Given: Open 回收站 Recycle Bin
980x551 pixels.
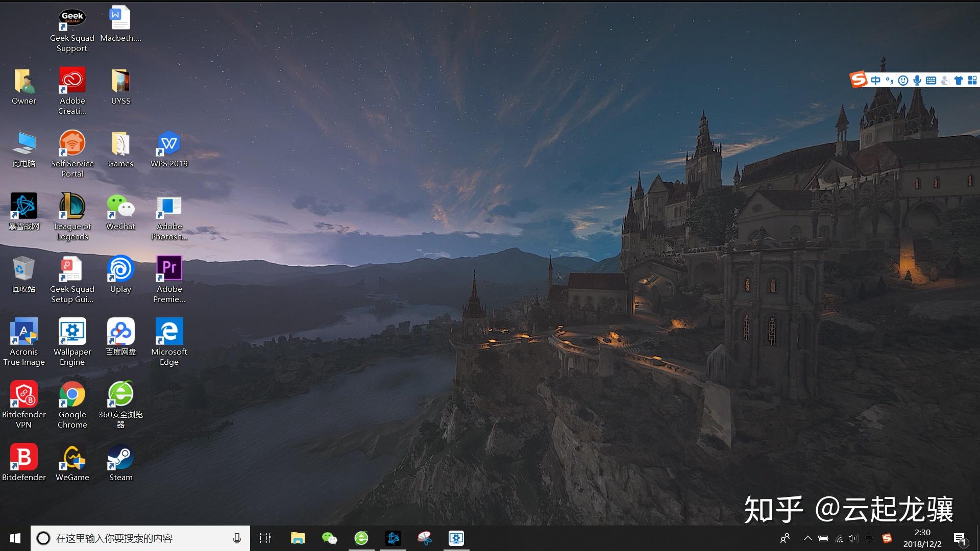Looking at the screenshot, I should (x=24, y=275).
